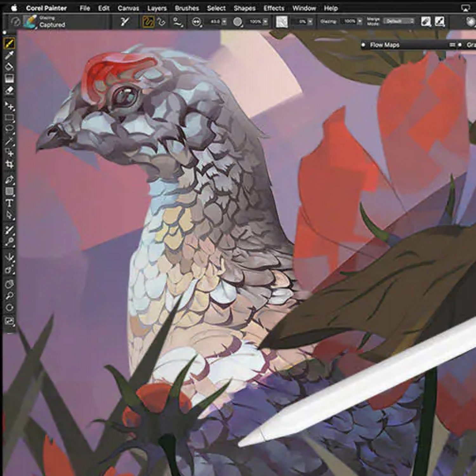The image size is (476, 476).
Task: Open the opacity slider dropdown
Action: point(265,22)
